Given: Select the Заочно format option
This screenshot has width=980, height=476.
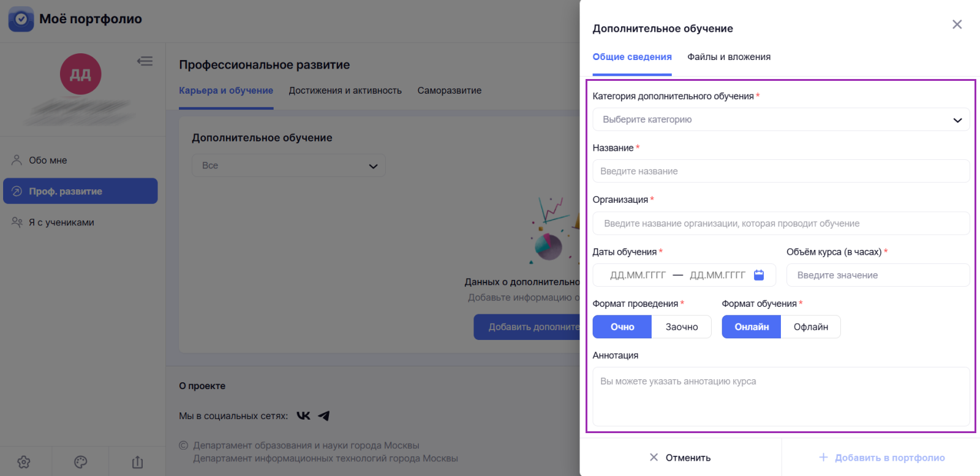Looking at the screenshot, I should click(681, 327).
